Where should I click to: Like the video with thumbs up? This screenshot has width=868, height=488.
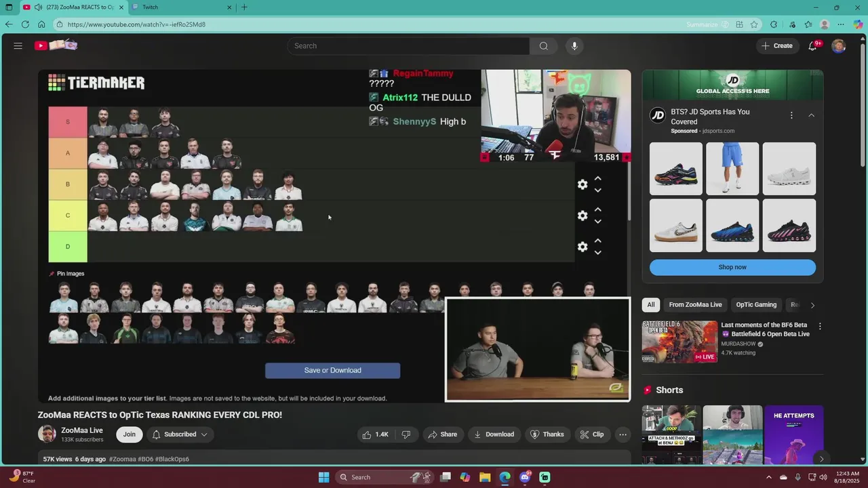coord(375,434)
